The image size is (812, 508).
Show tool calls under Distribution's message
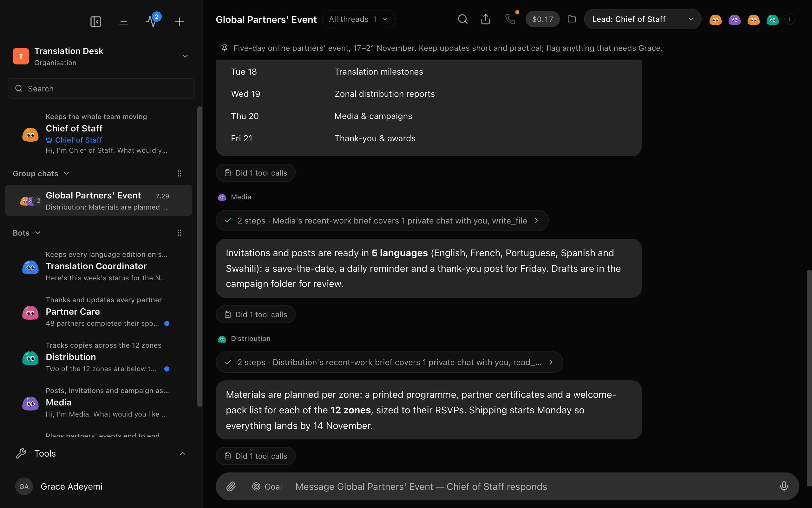coord(255,456)
